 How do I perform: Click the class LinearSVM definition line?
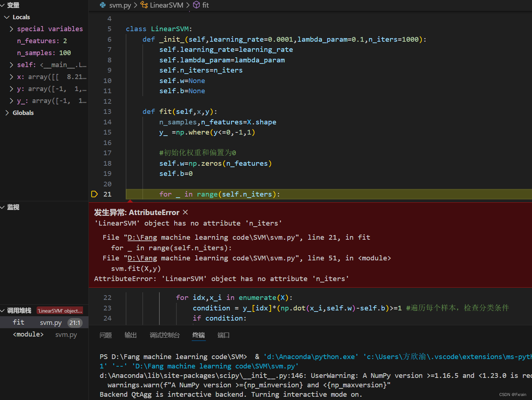pos(159,29)
